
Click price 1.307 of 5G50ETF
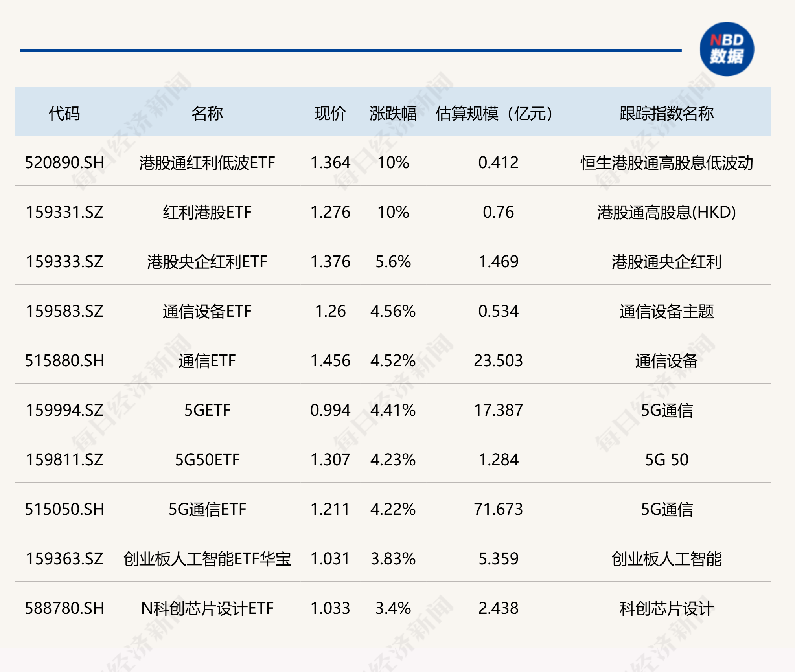click(x=329, y=460)
